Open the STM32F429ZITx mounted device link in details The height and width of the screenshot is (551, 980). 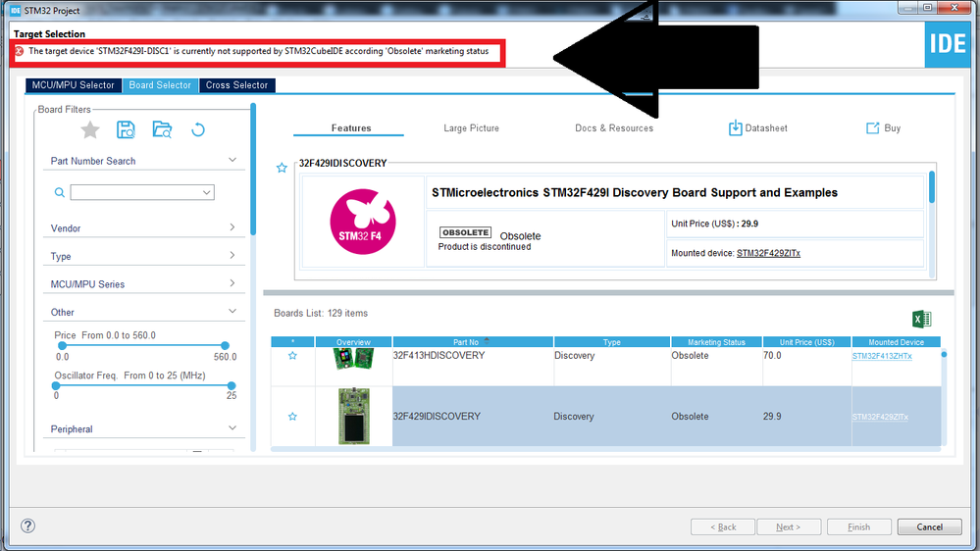pyautogui.click(x=768, y=253)
